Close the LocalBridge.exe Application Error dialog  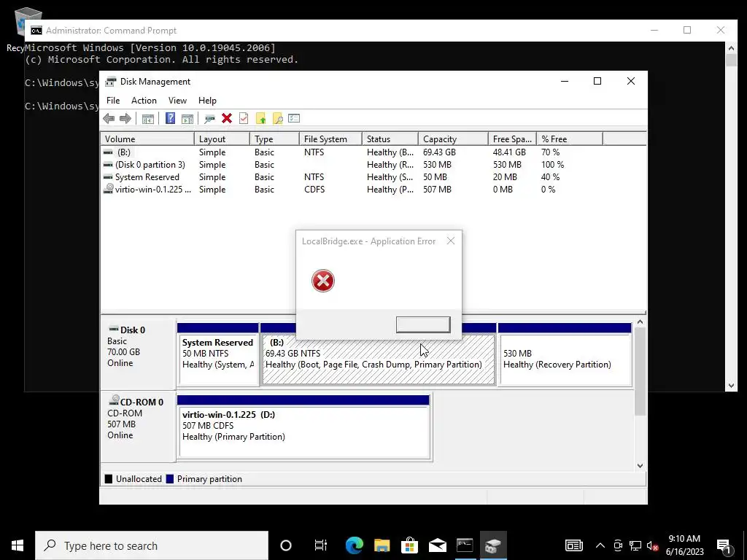(451, 241)
